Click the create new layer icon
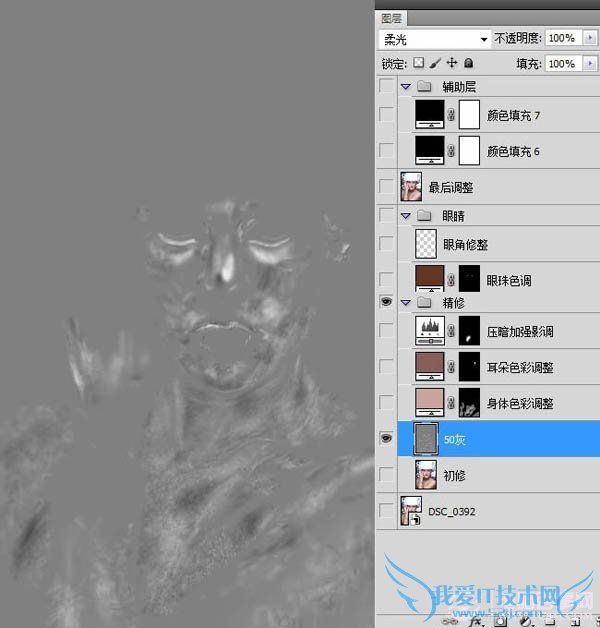Viewport: 600px width, 628px height. coord(575,622)
